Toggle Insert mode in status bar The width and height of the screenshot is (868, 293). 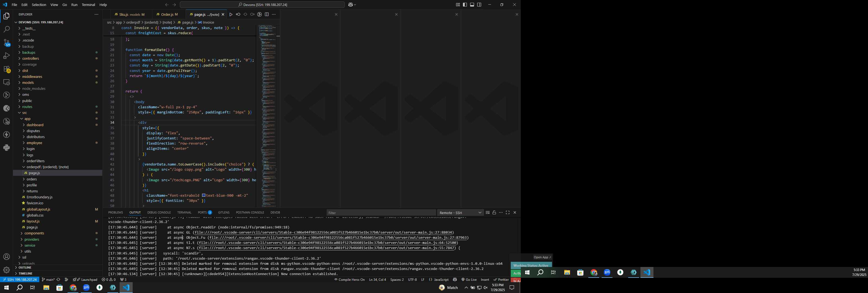pyautogui.click(x=485, y=279)
